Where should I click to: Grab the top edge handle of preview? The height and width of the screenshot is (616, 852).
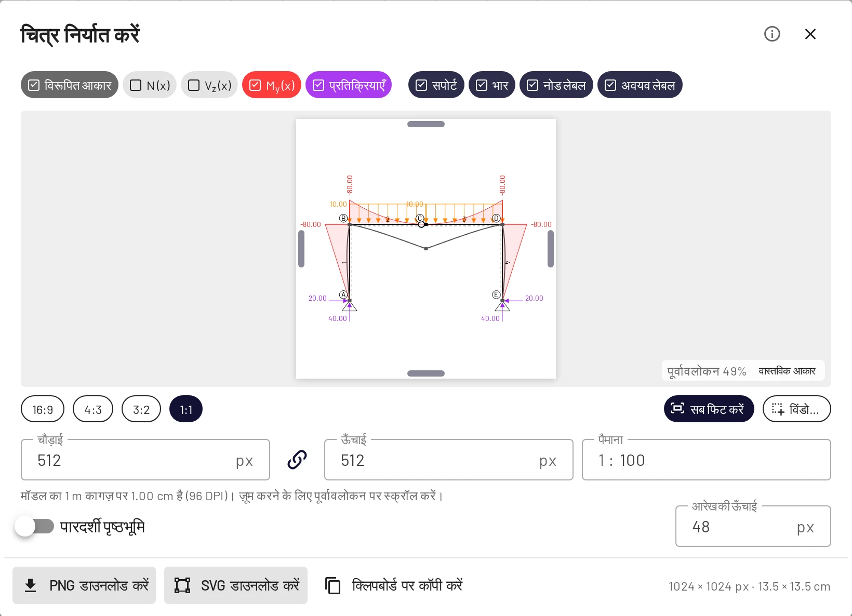(426, 124)
